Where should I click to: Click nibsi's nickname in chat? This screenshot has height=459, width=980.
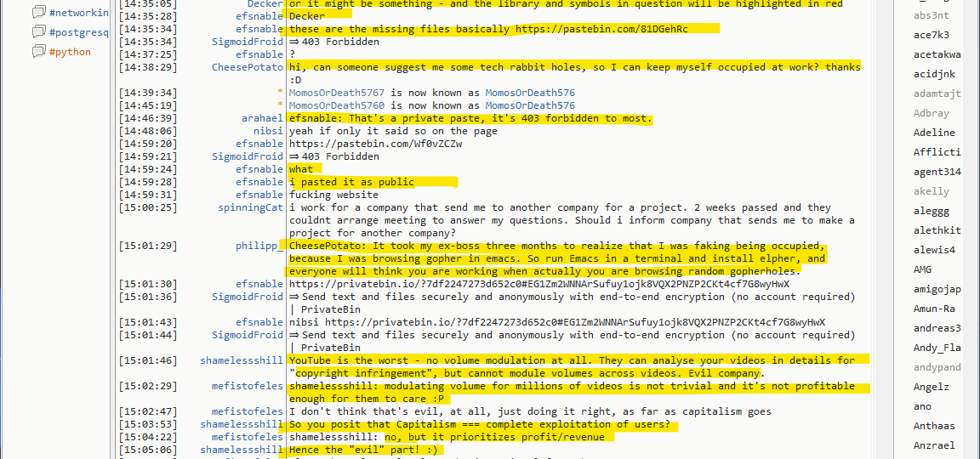(268, 131)
